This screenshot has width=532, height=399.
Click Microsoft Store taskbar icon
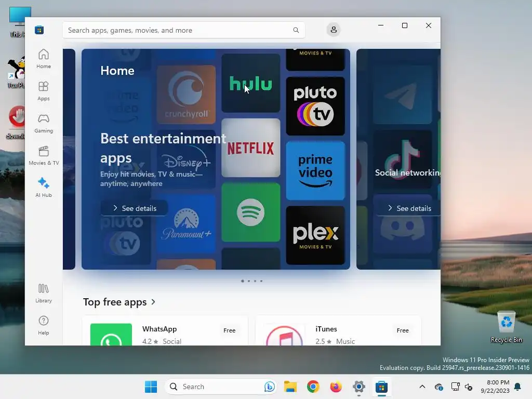(x=381, y=387)
